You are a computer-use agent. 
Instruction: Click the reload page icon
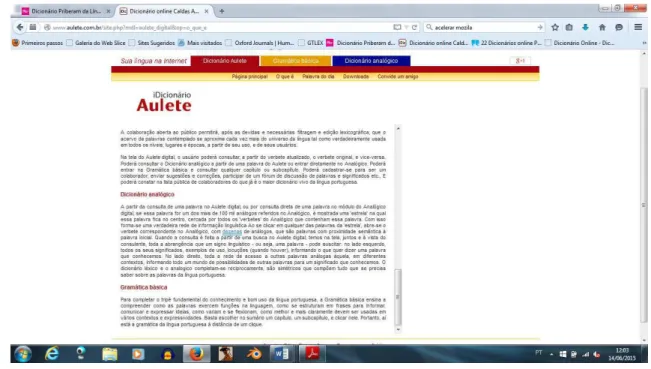(414, 27)
